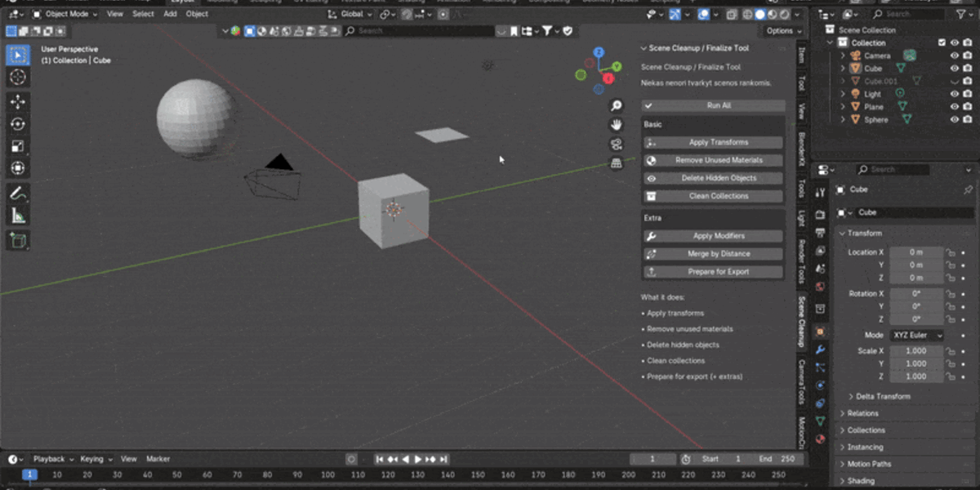Image resolution: width=980 pixels, height=490 pixels.
Task: Uncheck the Collection exclude checkbox
Action: coord(942,42)
